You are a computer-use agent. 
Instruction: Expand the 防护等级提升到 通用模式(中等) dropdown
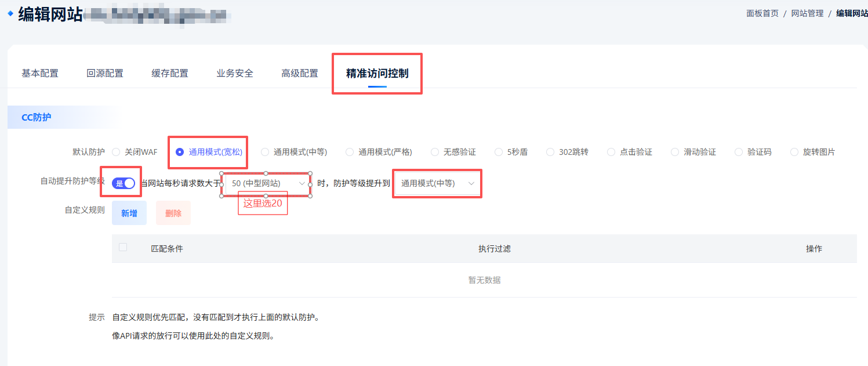tap(437, 183)
